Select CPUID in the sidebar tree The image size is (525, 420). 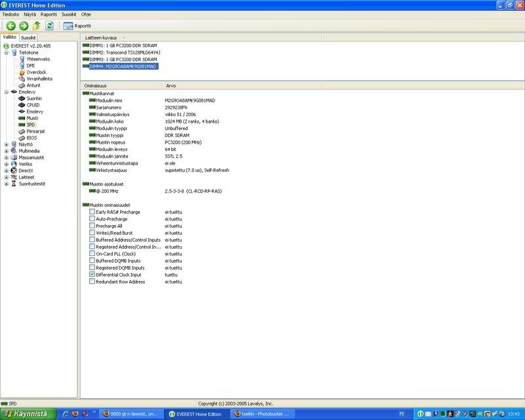[34, 105]
